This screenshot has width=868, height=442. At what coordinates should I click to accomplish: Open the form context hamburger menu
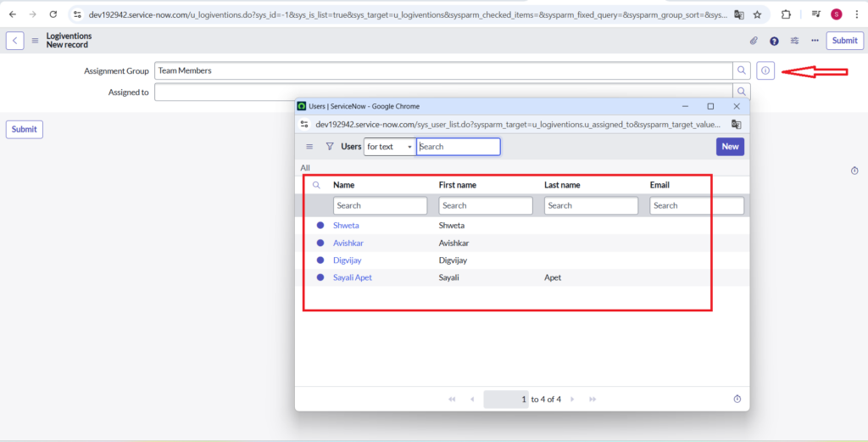click(x=35, y=41)
